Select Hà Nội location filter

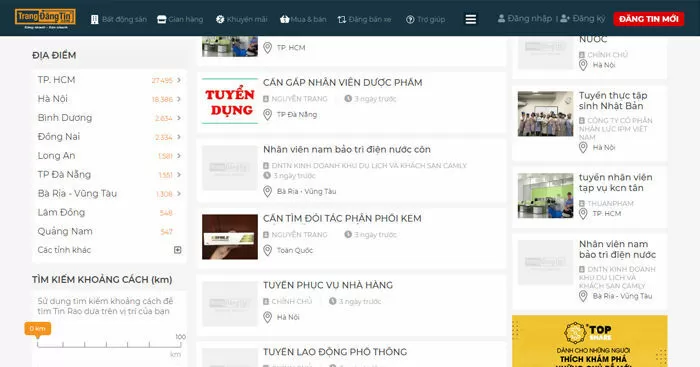[x=53, y=99]
